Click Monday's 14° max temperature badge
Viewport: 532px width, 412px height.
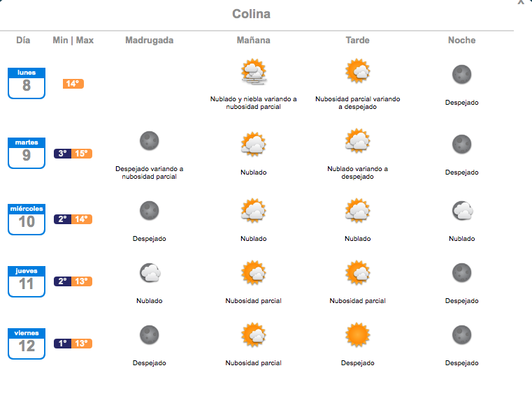(73, 84)
